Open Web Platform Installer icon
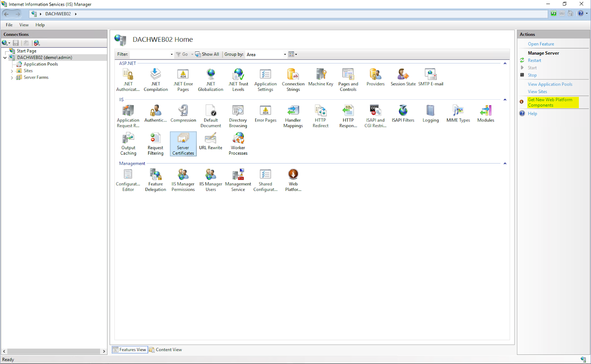 [x=293, y=180]
